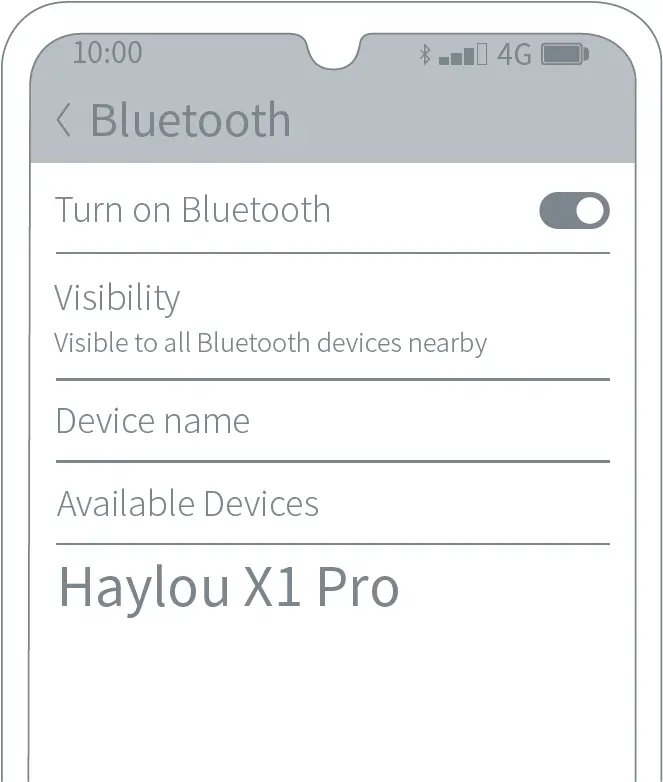Tap the Turn on Bluetooth label
This screenshot has width=663, height=782.
[193, 209]
